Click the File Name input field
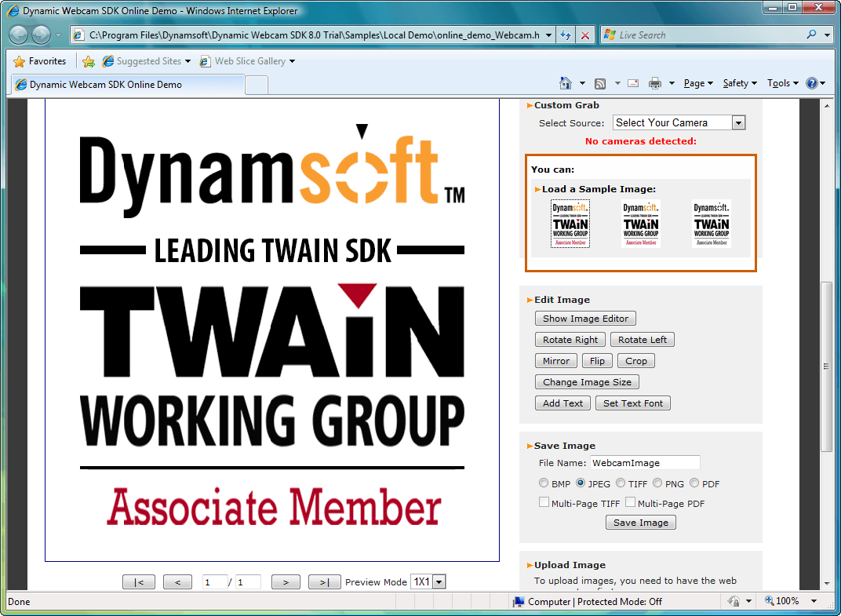 point(645,462)
